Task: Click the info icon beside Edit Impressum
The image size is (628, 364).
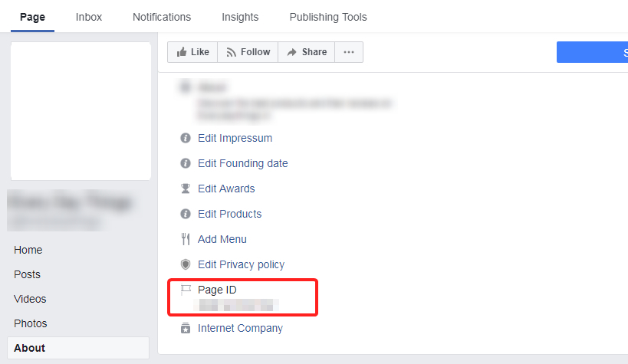Action: point(186,138)
